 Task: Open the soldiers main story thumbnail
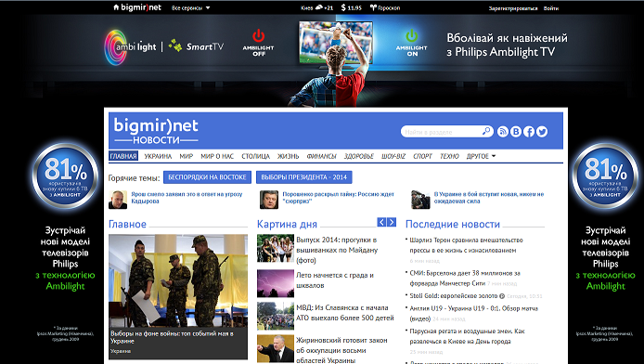pos(178,280)
